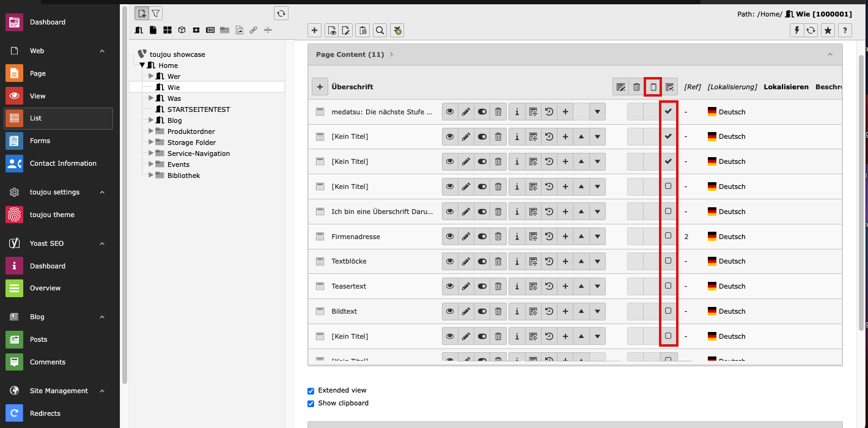This screenshot has width=868, height=428.
Task: Click the edit pencil icon for Firmenadresse row
Action: [466, 237]
